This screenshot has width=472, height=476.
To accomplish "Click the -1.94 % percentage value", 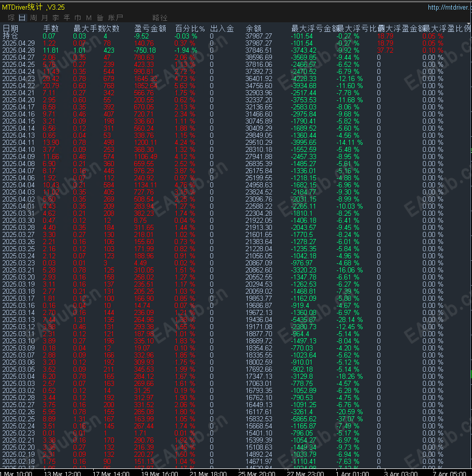I will [x=185, y=50].
